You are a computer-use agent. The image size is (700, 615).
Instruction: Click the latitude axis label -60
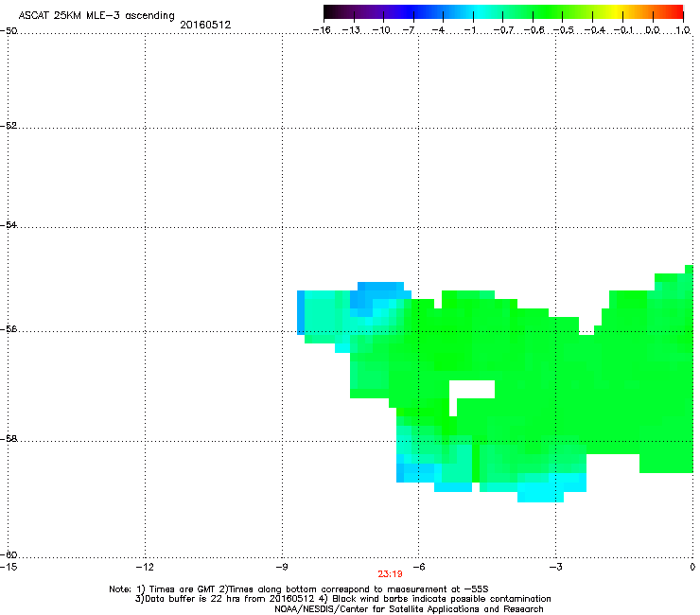[9, 554]
